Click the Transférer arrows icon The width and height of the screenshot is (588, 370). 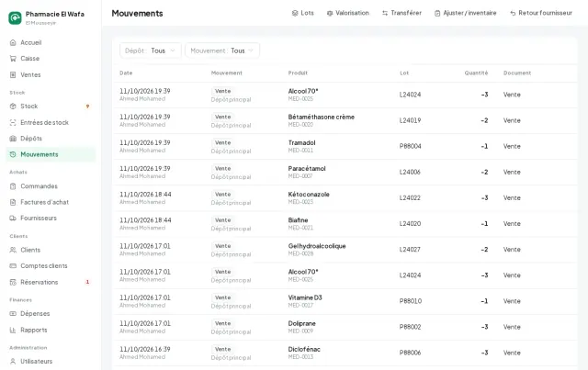(385, 13)
